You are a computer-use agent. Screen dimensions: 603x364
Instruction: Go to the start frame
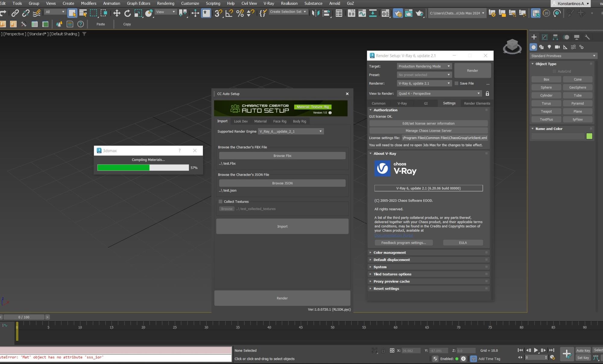point(520,350)
